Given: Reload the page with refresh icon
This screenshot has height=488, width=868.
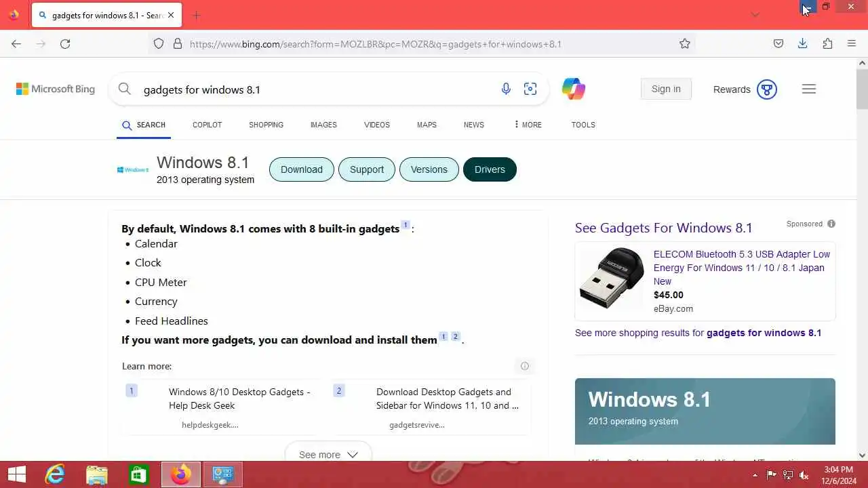Looking at the screenshot, I should [x=65, y=43].
